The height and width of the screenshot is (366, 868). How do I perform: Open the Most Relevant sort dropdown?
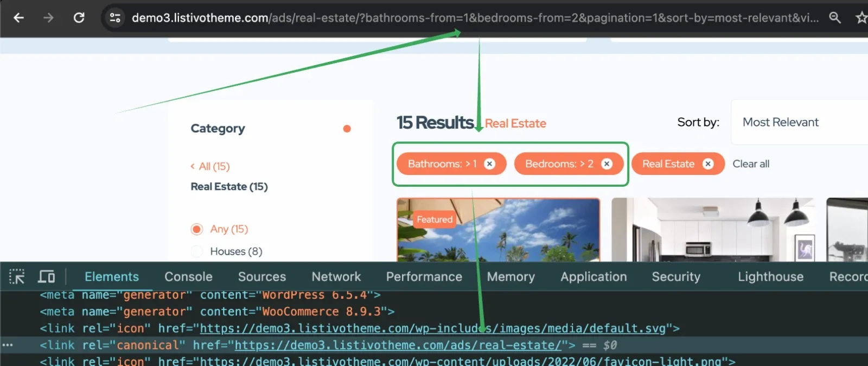pyautogui.click(x=799, y=122)
